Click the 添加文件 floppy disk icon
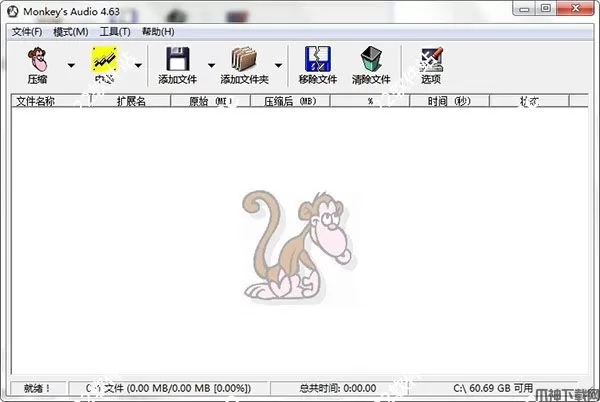Viewport: 600px width, 402px height. (x=178, y=59)
